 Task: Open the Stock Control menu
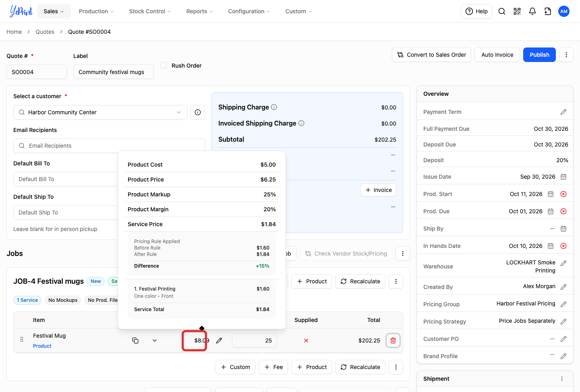[x=150, y=11]
